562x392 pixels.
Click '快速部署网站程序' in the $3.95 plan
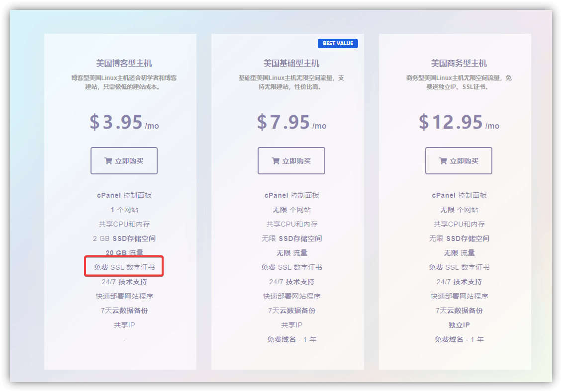pyautogui.click(x=124, y=296)
